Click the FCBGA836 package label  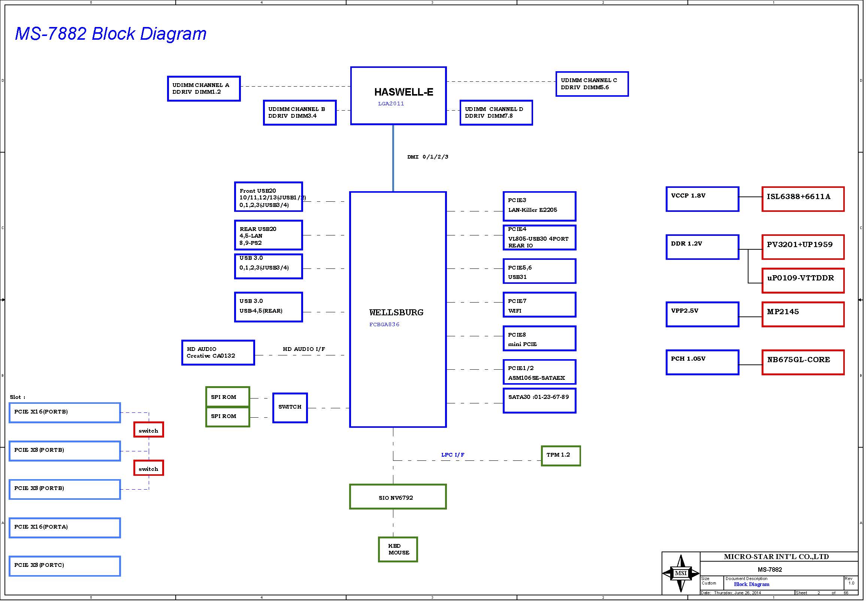(x=384, y=324)
